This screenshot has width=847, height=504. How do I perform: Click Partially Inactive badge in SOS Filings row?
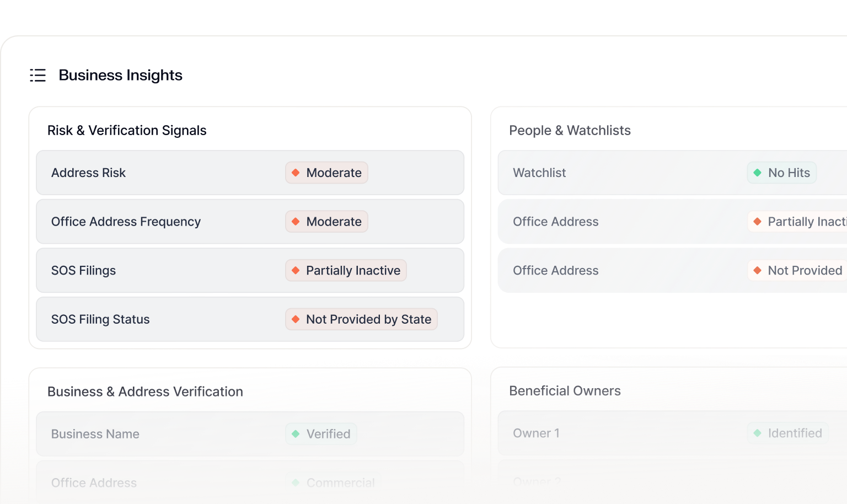(x=346, y=270)
